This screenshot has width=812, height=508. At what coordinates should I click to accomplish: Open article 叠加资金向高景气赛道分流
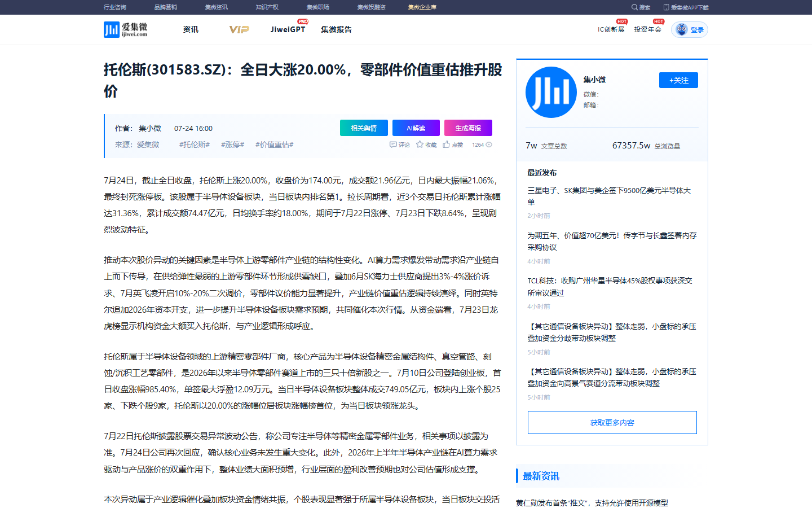point(612,377)
